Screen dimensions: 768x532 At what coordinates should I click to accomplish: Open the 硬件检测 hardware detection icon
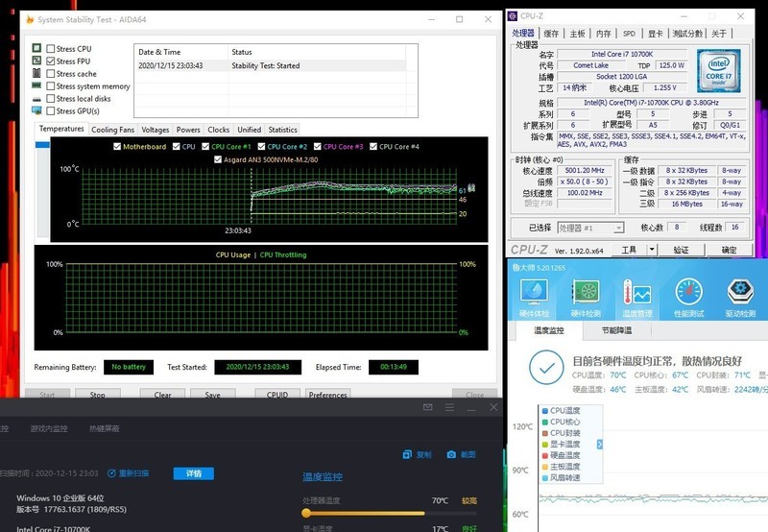[586, 293]
